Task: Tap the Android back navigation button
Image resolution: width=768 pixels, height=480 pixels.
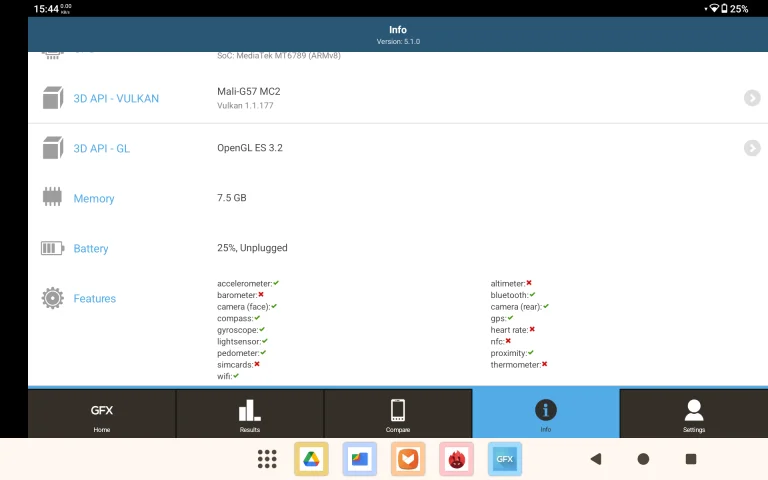Action: (596, 459)
